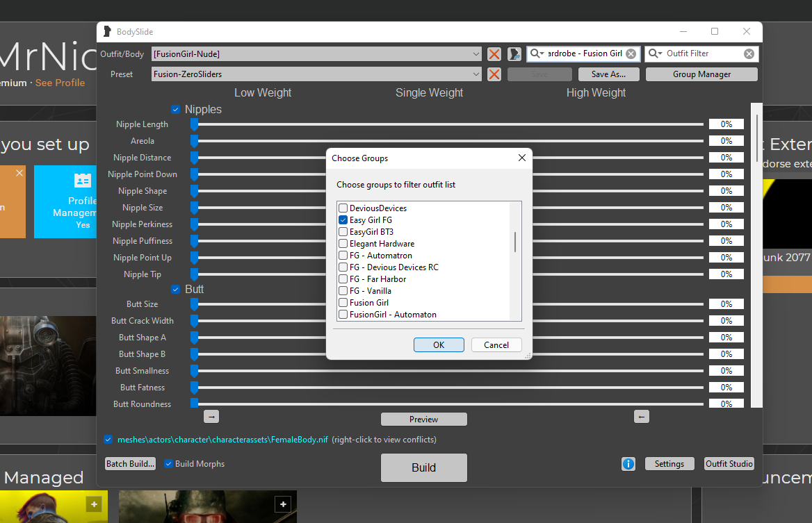Click the Butt Size slider handle
This screenshot has height=523, width=812.
click(194, 304)
